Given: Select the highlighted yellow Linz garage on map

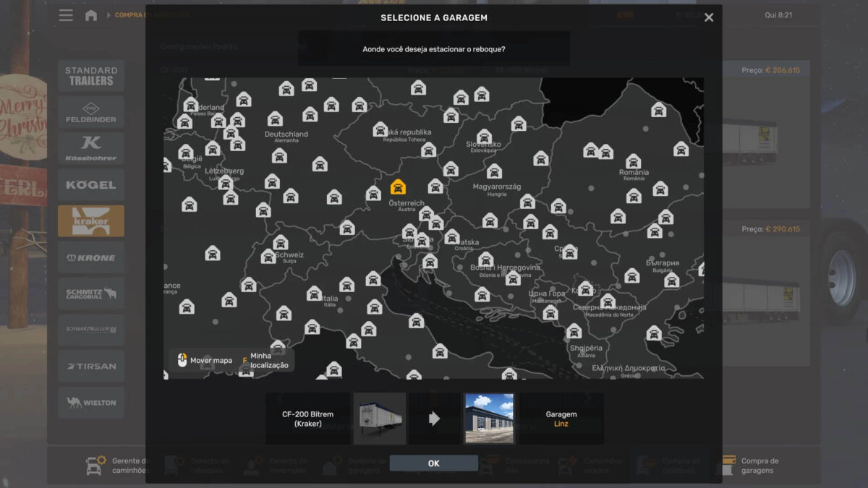Looking at the screenshot, I should click(x=398, y=187).
